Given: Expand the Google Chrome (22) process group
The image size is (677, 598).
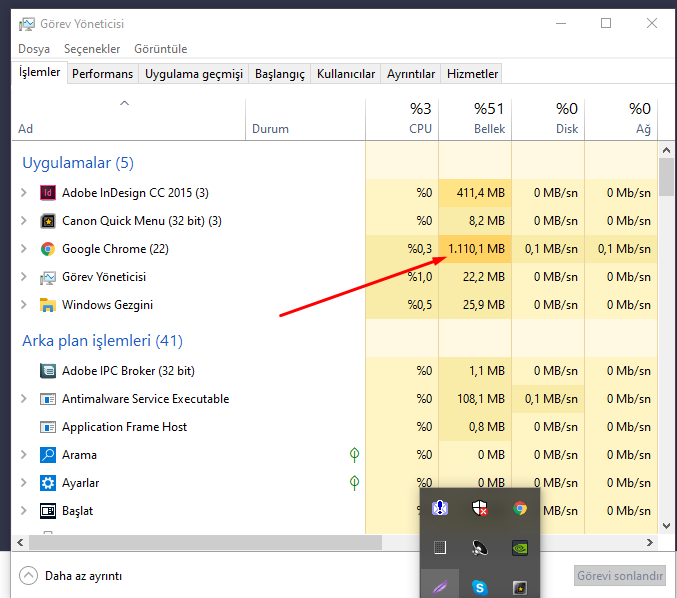Looking at the screenshot, I should (x=24, y=249).
